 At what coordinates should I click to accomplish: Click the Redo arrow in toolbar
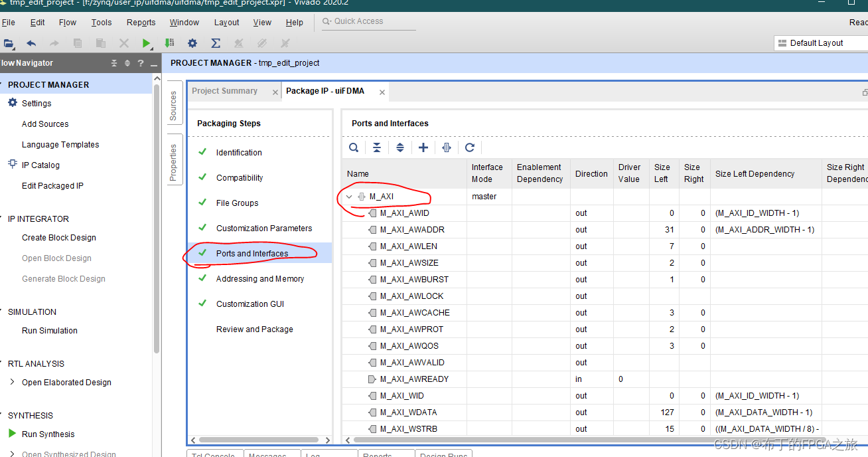pyautogui.click(x=54, y=43)
